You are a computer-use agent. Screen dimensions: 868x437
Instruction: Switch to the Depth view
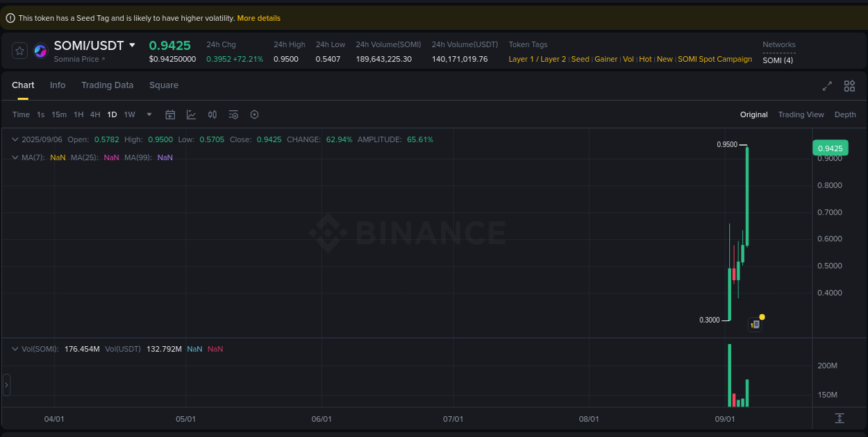pos(845,114)
